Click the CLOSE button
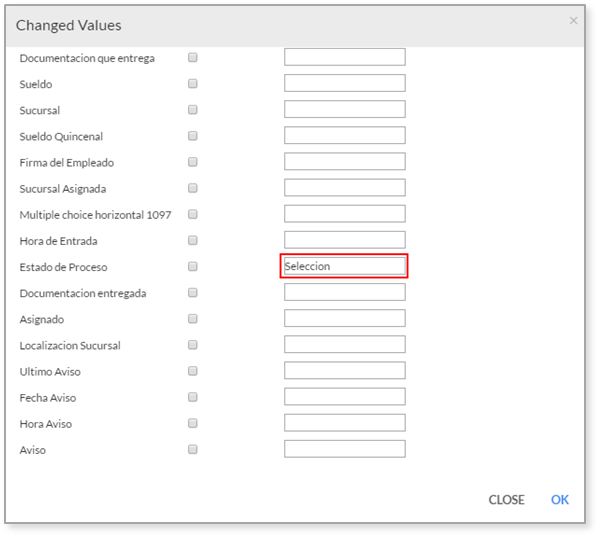The image size is (599, 537). tap(506, 500)
